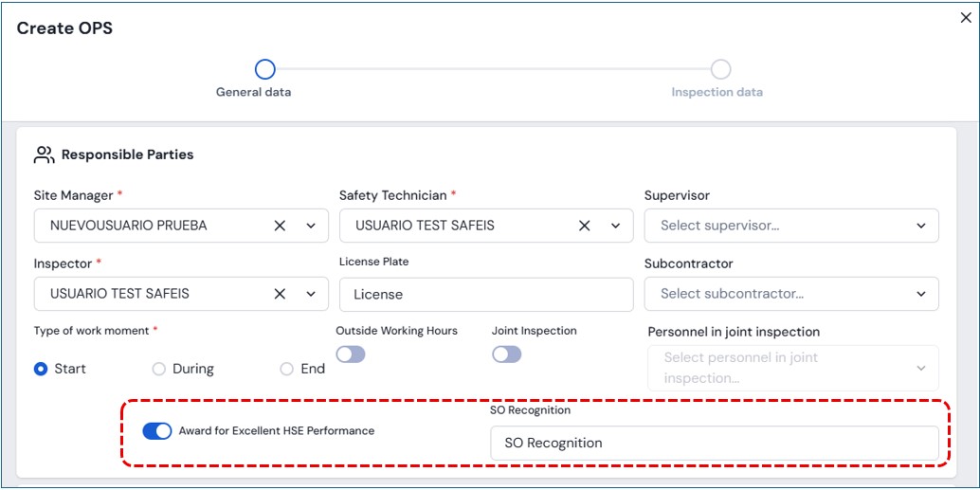Choose the End work moment radio
The height and width of the screenshot is (490, 980).
(286, 369)
